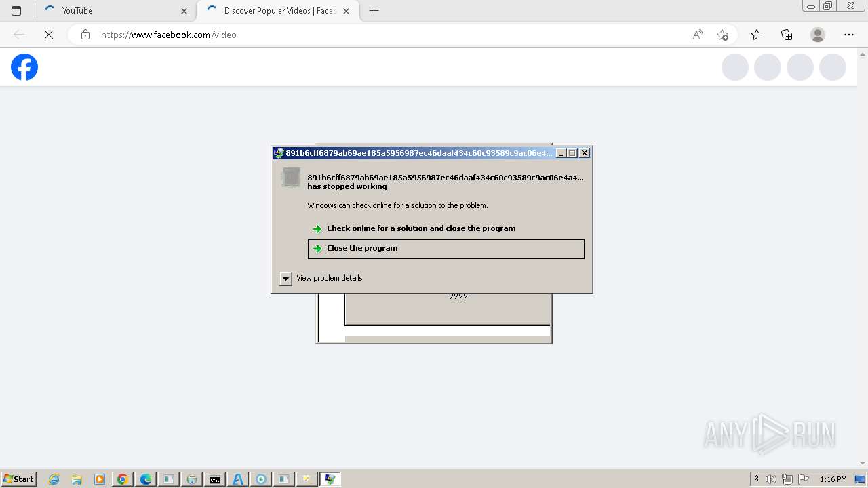Minimize the crash error dialog
Screen dimensions: 868x488
coord(561,153)
